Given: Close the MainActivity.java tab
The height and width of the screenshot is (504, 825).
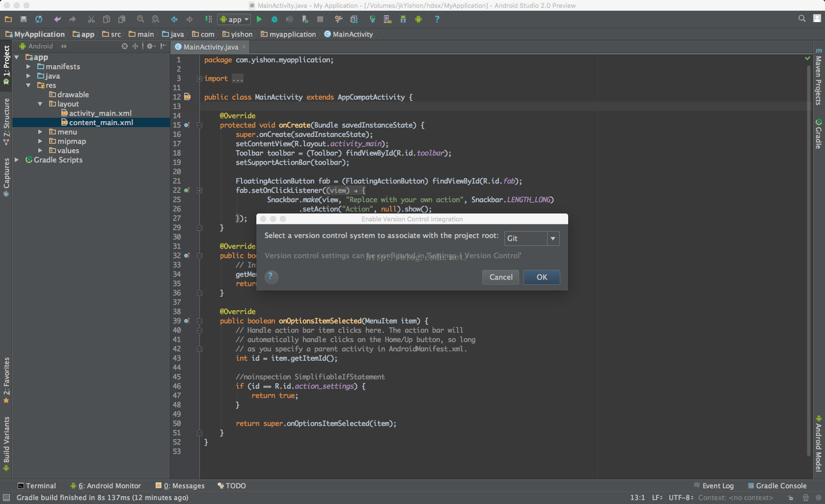Looking at the screenshot, I should (244, 47).
